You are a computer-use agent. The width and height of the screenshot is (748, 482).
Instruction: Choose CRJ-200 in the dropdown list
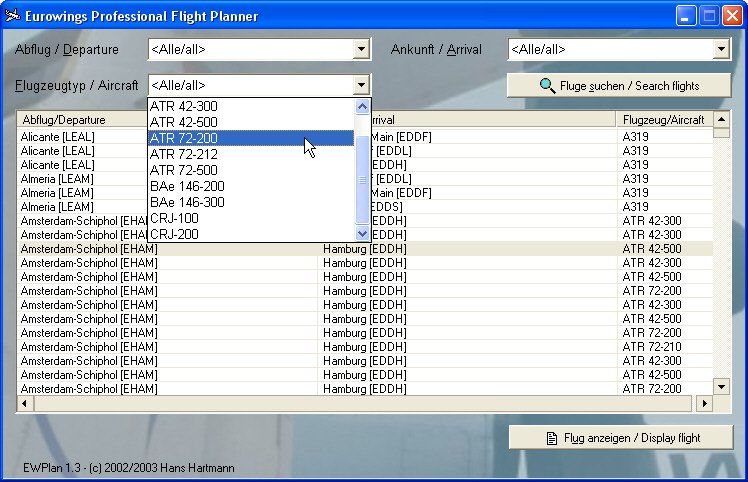tap(251, 234)
